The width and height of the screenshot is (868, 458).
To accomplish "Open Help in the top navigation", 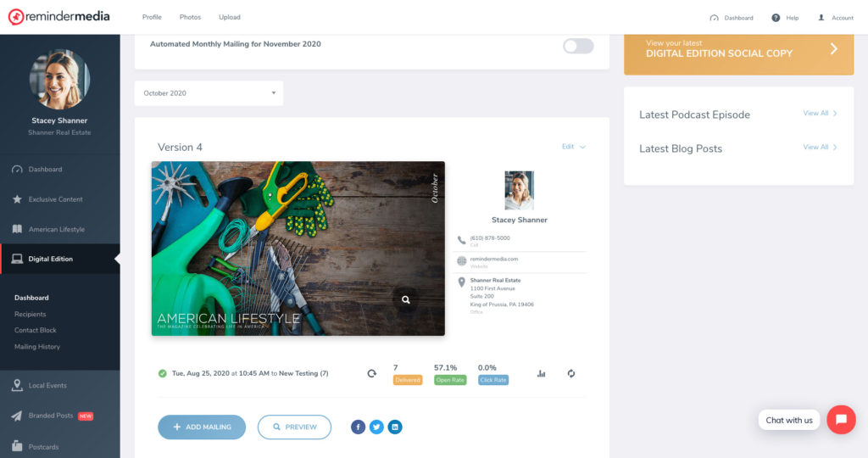I will pyautogui.click(x=785, y=18).
